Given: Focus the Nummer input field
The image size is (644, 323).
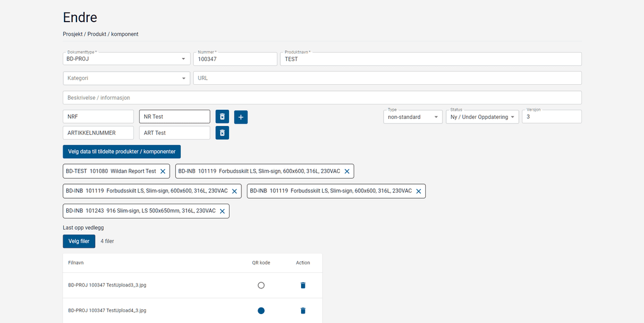Looking at the screenshot, I should pos(235,59).
